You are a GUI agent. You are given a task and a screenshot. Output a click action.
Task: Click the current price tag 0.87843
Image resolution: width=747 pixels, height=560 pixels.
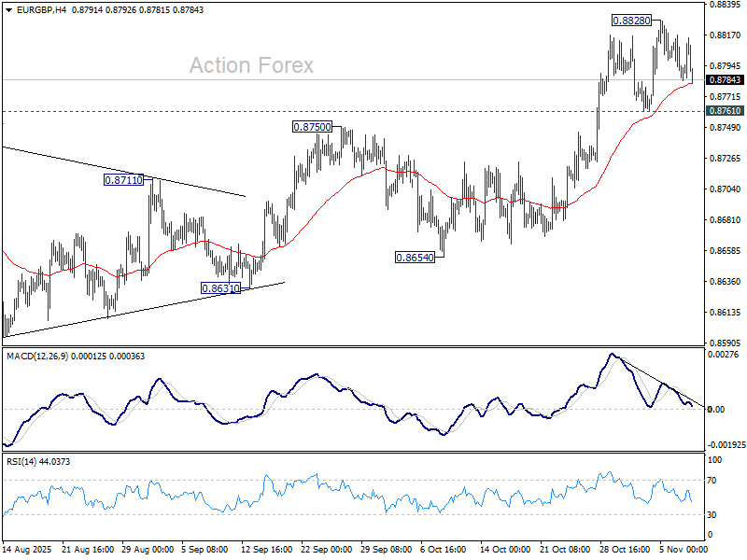click(725, 80)
